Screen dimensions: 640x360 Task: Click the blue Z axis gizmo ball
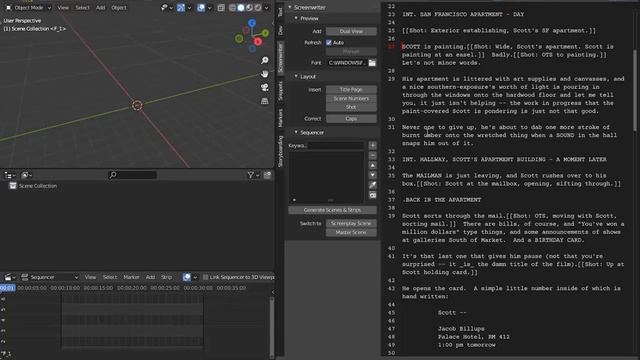pos(252,23)
